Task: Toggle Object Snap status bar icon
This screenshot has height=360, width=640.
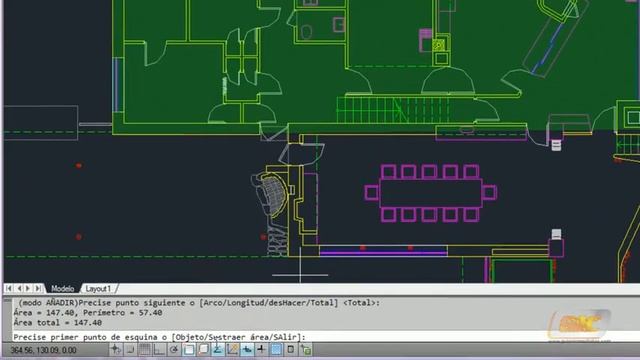Action: click(x=189, y=350)
